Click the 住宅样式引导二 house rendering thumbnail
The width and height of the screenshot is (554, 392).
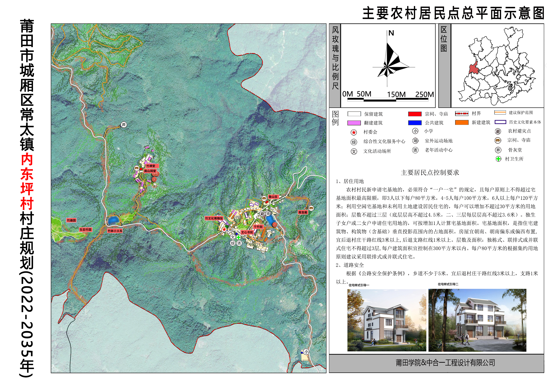click(477, 320)
